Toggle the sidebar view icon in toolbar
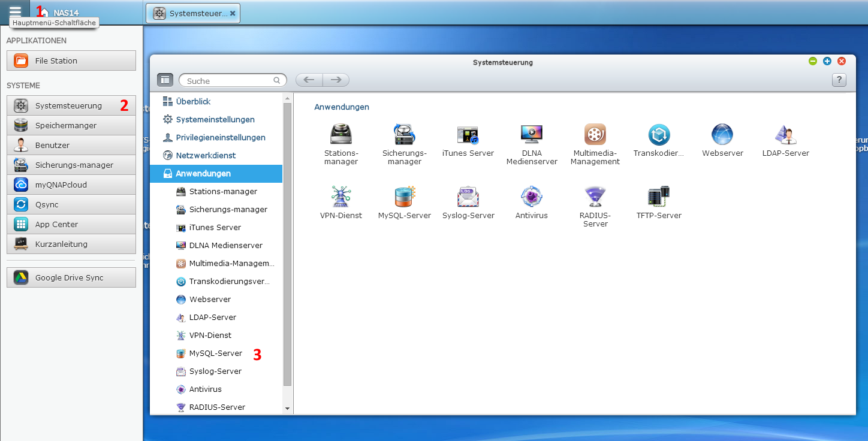Screen dimensions: 868x441 coord(165,80)
